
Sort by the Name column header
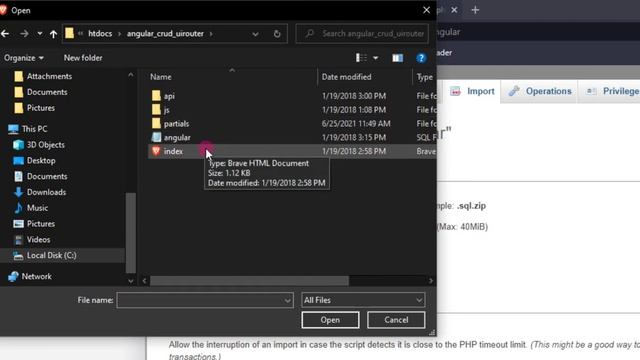(161, 77)
